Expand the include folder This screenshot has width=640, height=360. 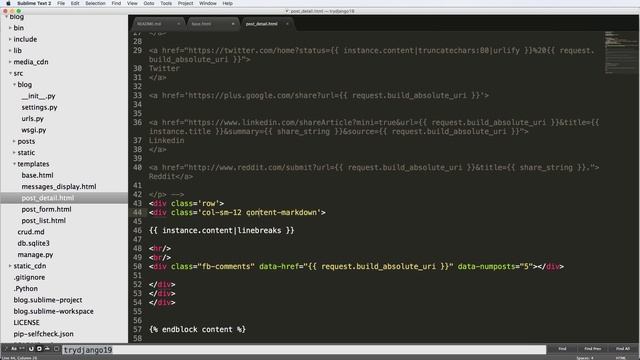point(10,39)
